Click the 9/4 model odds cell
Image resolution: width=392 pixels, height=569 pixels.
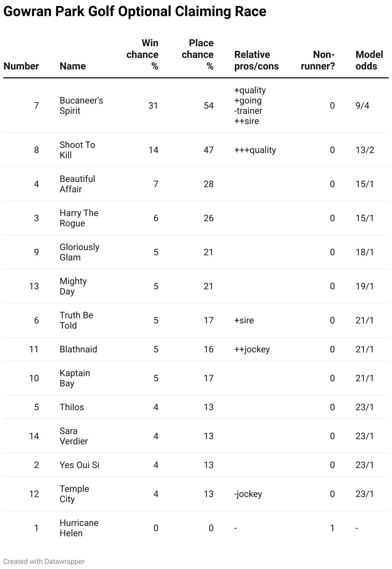click(362, 106)
